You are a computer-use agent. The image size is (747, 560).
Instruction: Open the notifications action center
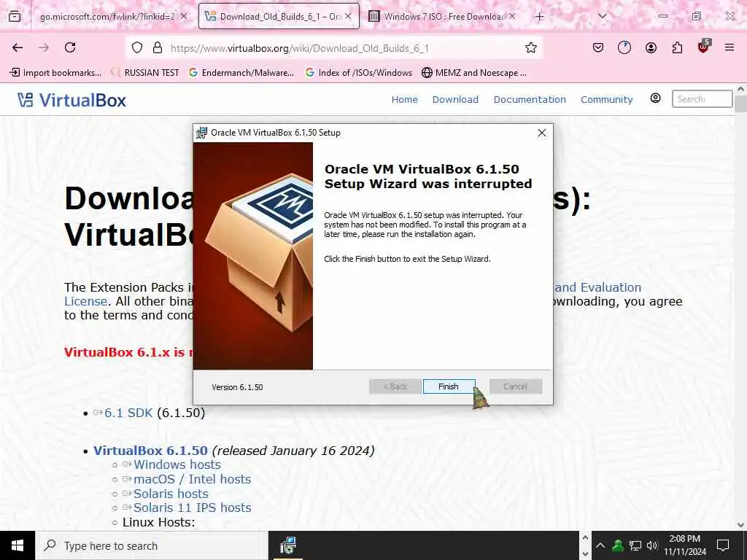pyautogui.click(x=723, y=545)
